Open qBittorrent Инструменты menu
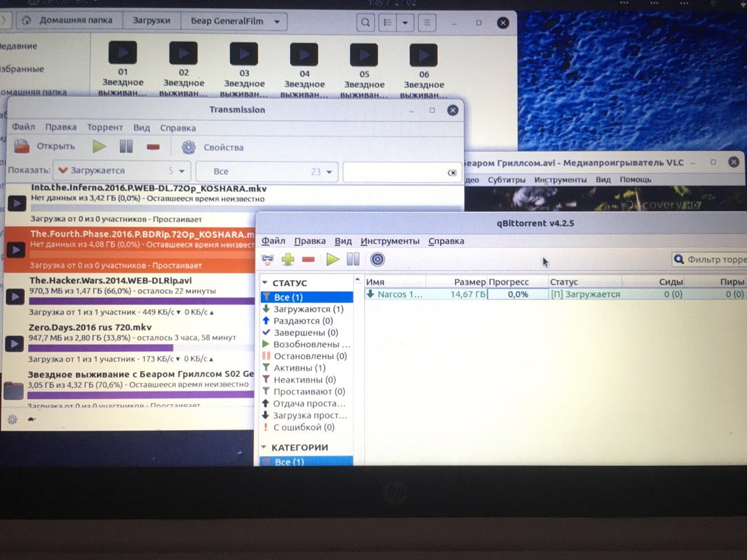Image resolution: width=747 pixels, height=560 pixels. coord(390,241)
